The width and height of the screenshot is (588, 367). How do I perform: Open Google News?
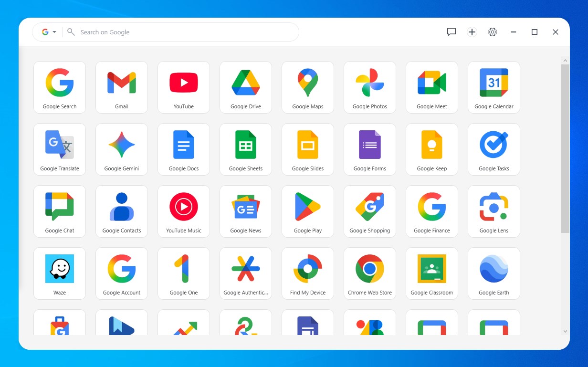[246, 211]
